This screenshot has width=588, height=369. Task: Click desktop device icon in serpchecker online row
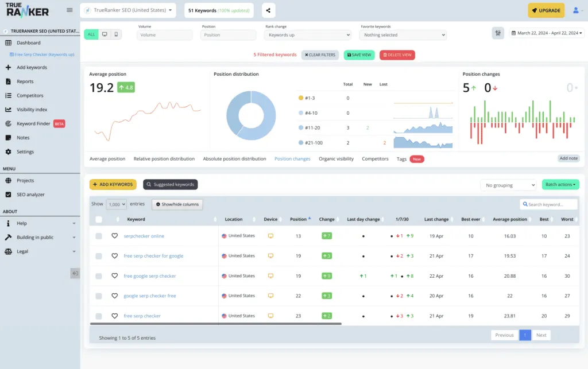(270, 236)
